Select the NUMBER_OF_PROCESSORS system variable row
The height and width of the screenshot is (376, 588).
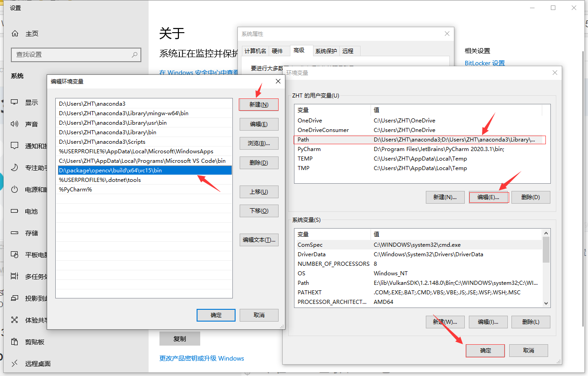[418, 264]
